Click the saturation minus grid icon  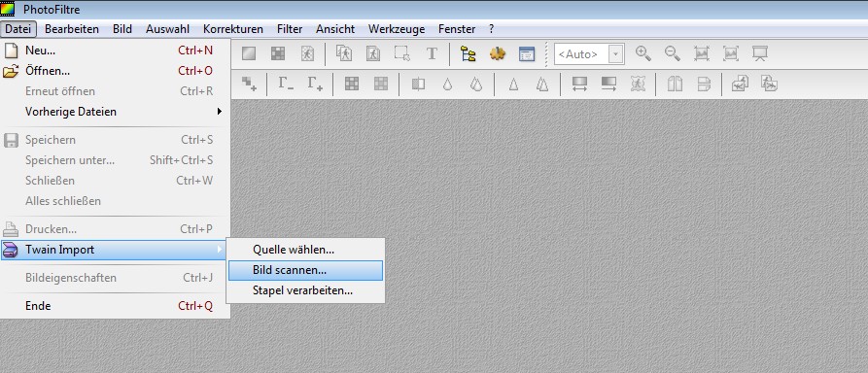(x=352, y=85)
